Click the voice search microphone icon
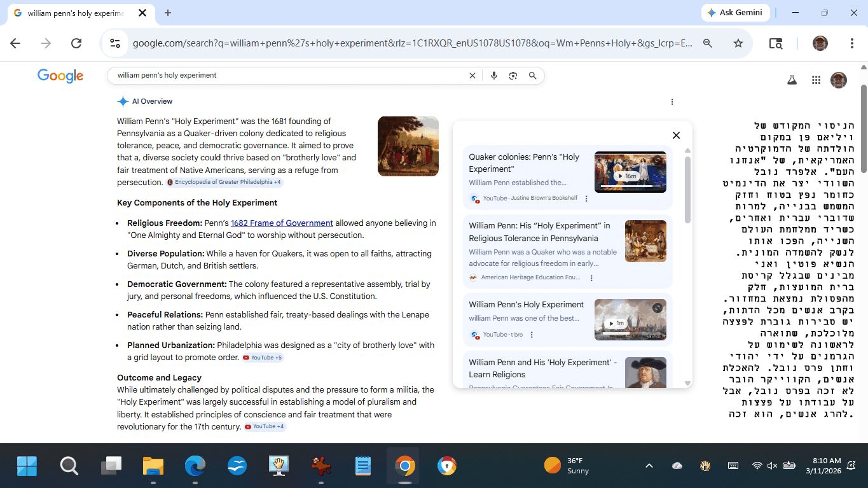The image size is (868, 488). point(493,76)
